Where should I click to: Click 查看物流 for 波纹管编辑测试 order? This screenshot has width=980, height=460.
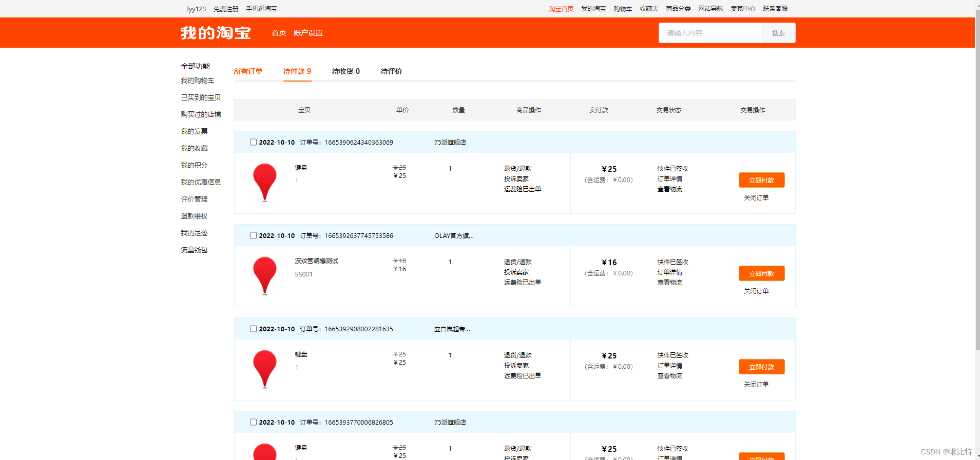tap(670, 283)
